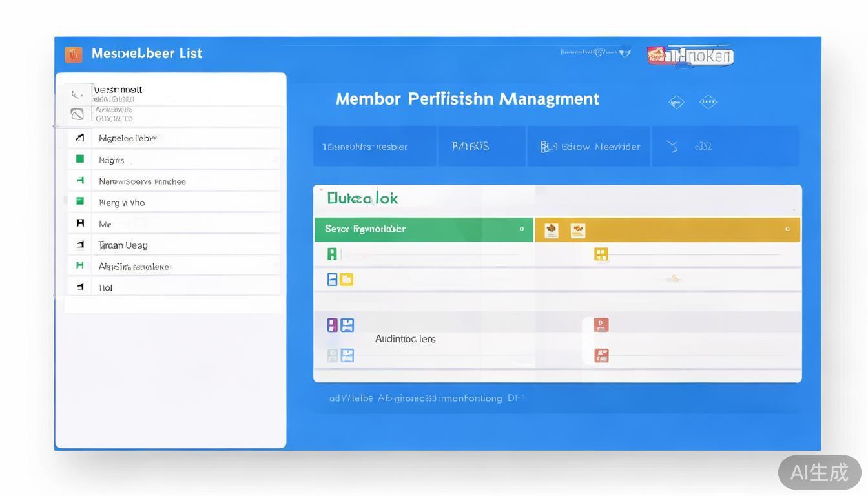
Task: Click the orange app logo beside the list title
Action: coord(74,54)
